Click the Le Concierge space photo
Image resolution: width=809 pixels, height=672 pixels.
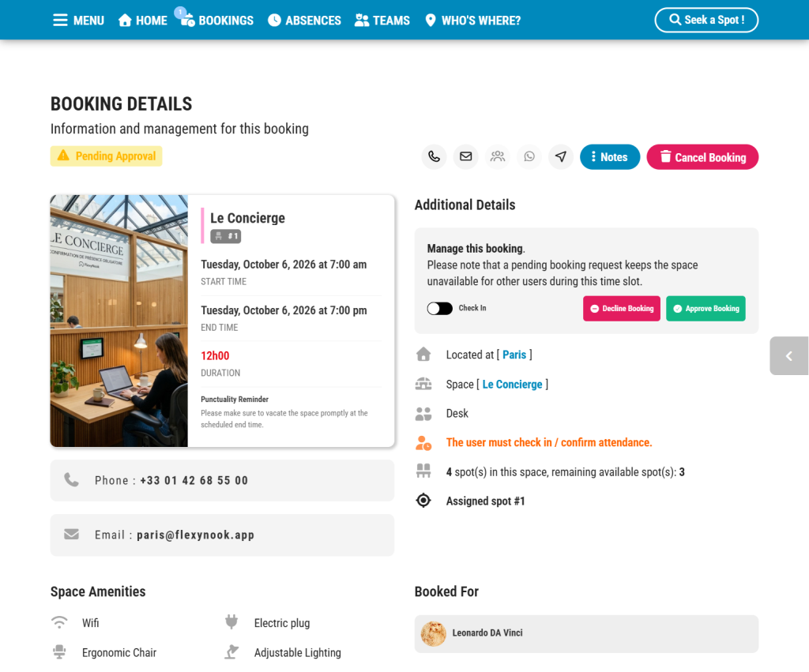coord(119,321)
